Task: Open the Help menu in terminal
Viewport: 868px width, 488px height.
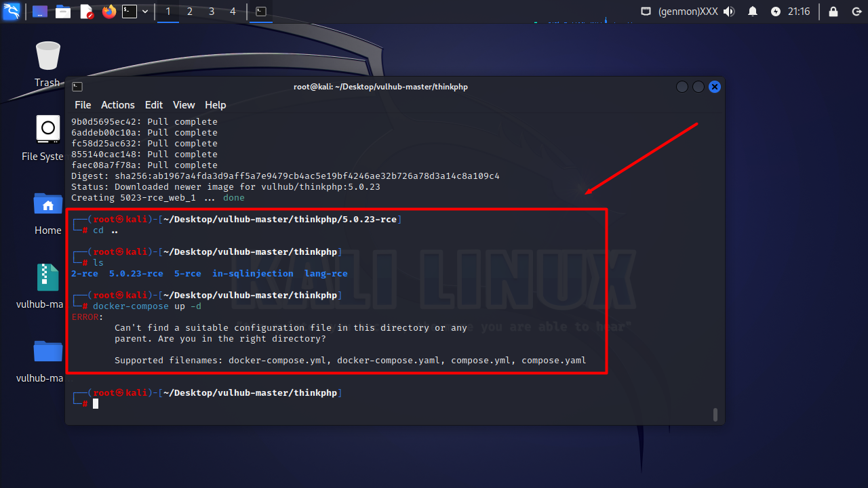Action: (216, 105)
